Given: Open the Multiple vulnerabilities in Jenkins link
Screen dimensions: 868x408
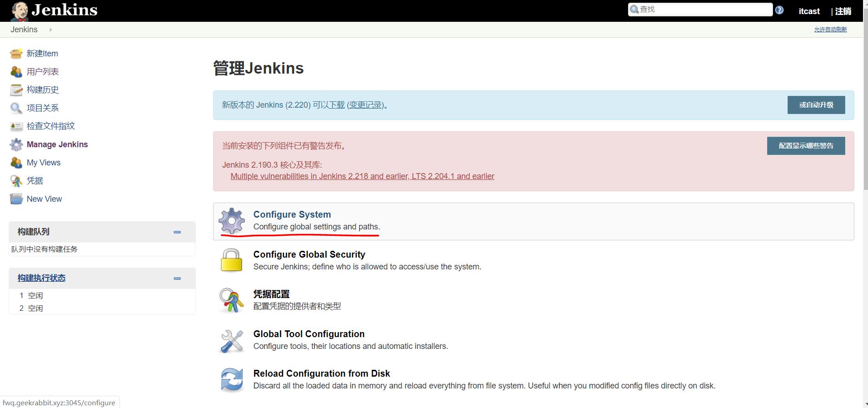Looking at the screenshot, I should [x=362, y=176].
